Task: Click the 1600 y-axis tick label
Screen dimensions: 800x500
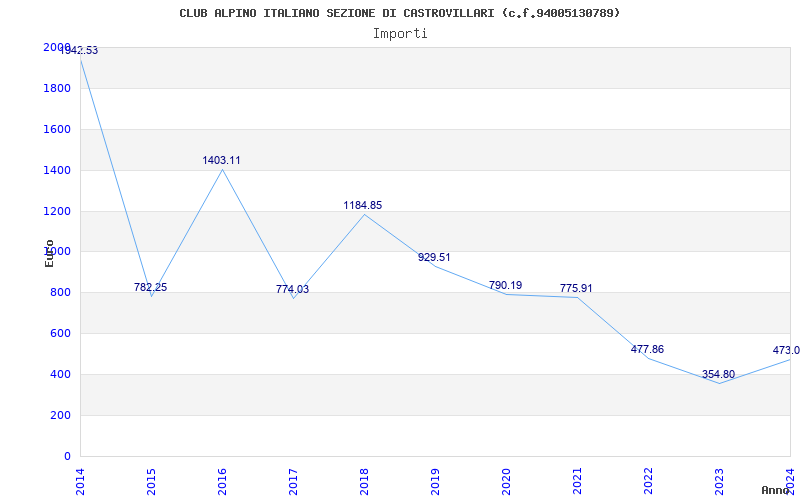Action: [57, 130]
